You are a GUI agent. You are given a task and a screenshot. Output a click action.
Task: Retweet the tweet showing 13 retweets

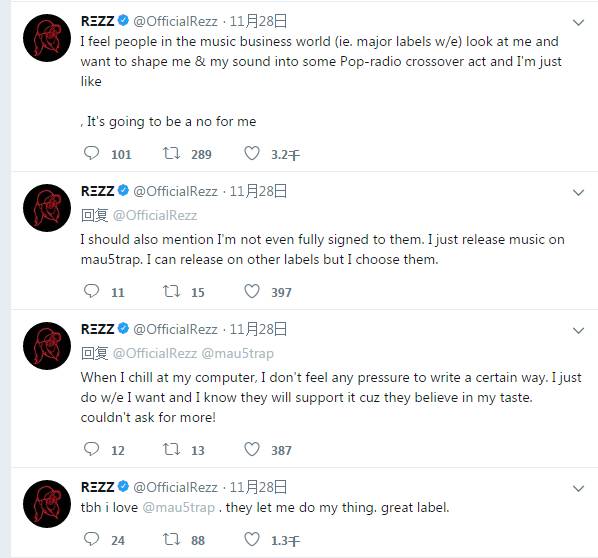171,449
